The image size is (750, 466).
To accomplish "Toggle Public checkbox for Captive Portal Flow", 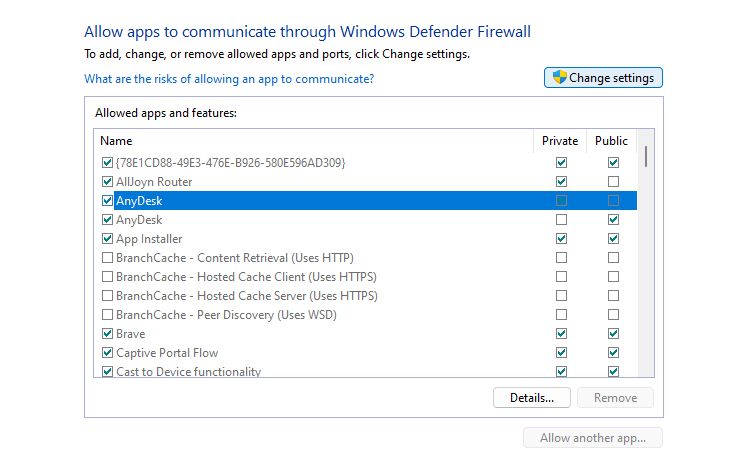I will [x=613, y=353].
